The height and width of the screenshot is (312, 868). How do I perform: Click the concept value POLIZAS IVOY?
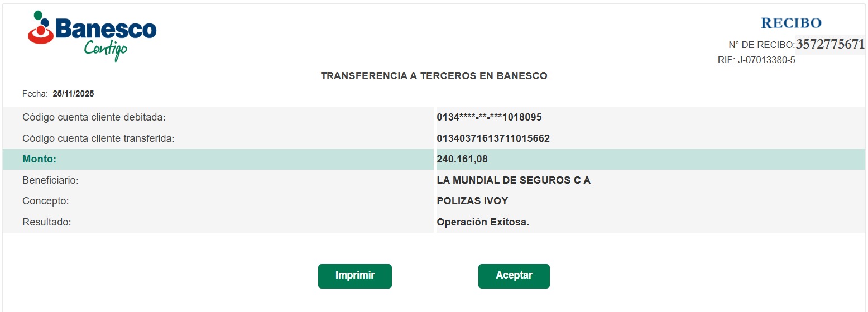(x=472, y=201)
